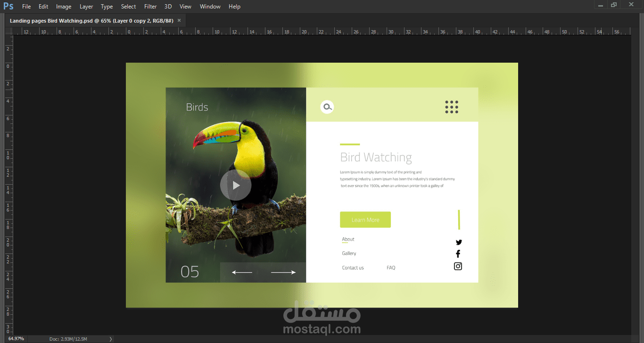Open the View menu

(185, 7)
